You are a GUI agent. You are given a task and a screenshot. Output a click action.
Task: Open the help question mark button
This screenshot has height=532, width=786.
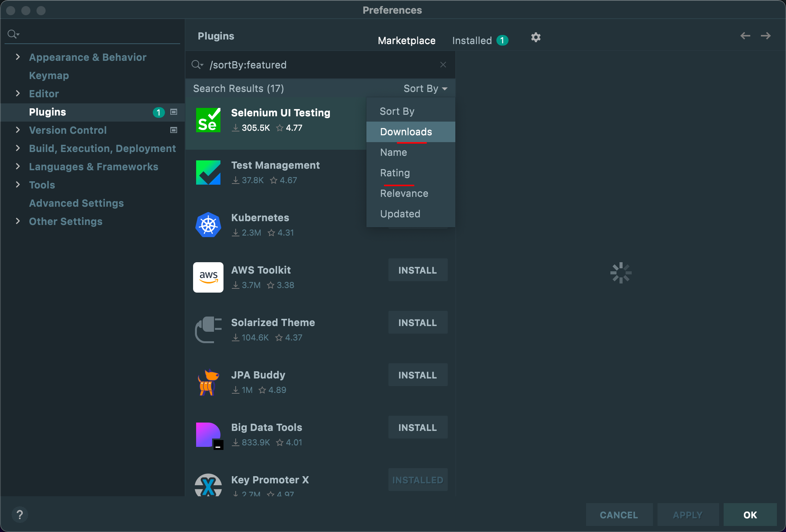pos(20,515)
